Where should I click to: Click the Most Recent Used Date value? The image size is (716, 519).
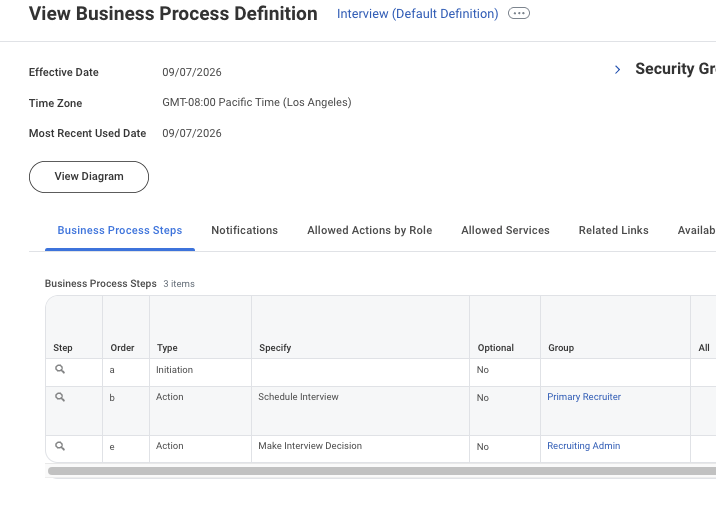click(192, 133)
